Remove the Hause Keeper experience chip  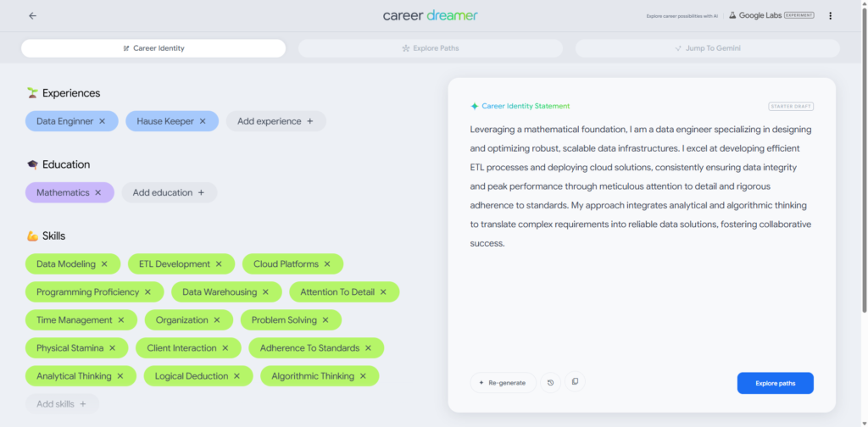(203, 121)
